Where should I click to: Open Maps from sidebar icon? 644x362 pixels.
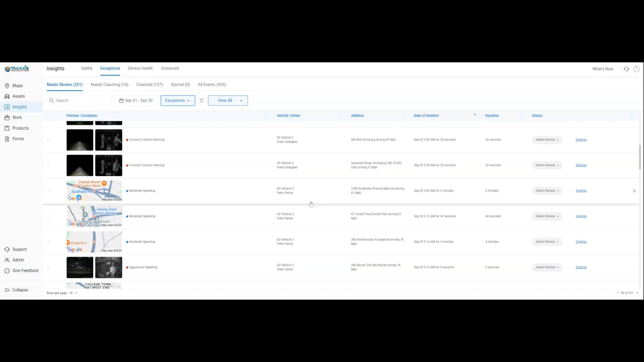tap(7, 86)
